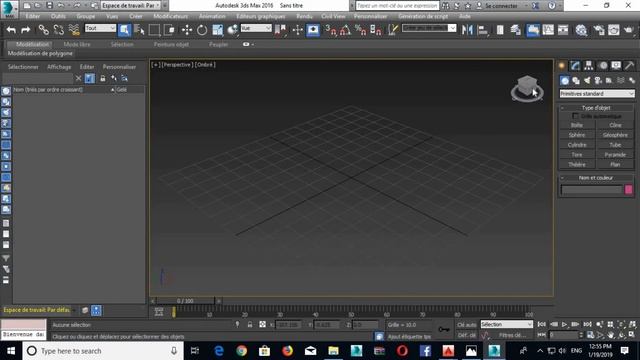Click the 0 / 100 time slider

pos(185,301)
